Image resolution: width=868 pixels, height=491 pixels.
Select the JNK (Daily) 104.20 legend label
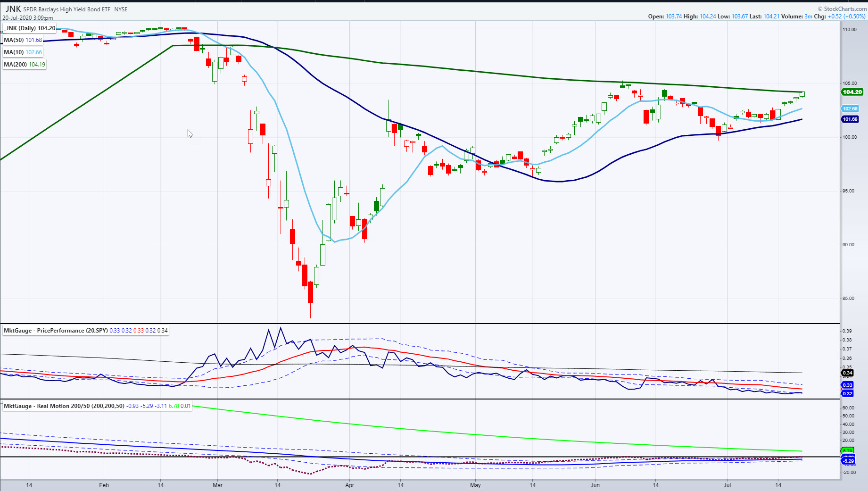(x=30, y=28)
